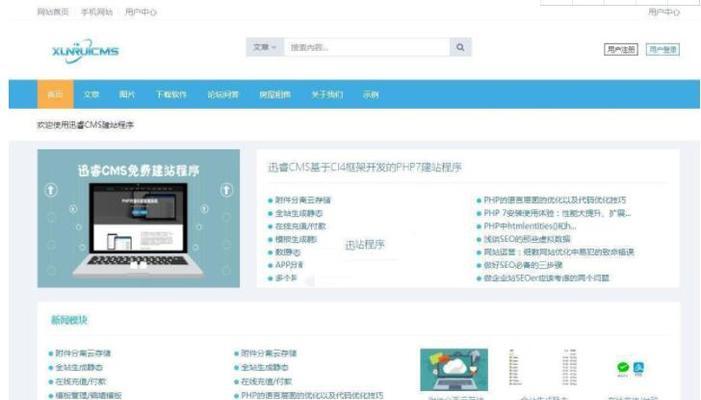The image size is (701, 400).
Task: Open 网站首页 link in top bar
Action: (53, 12)
